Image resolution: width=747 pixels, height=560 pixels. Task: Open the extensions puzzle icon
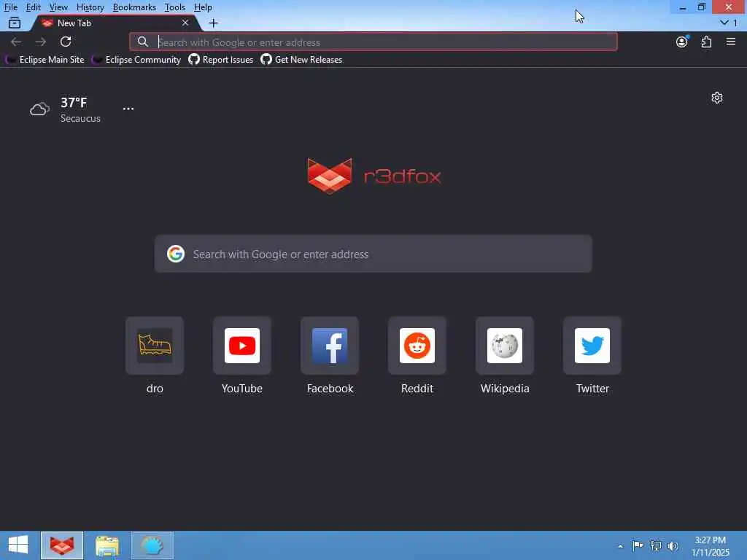(706, 42)
